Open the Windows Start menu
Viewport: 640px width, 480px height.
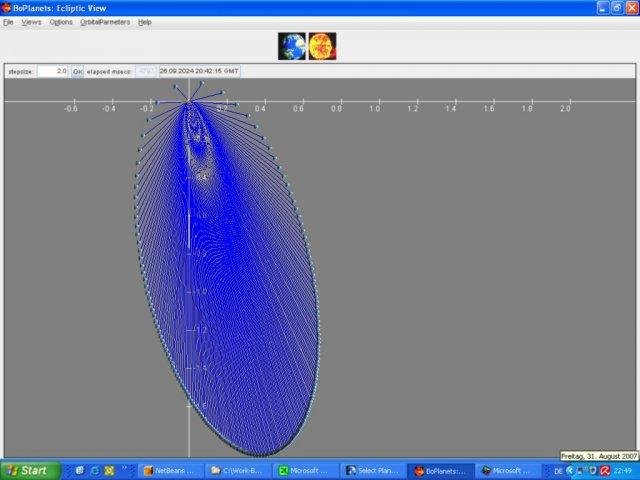27,470
